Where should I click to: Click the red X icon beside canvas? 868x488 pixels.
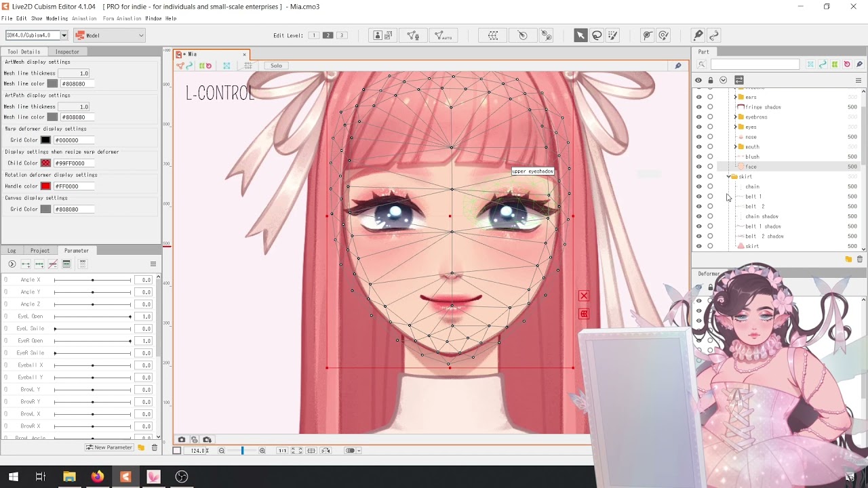tap(583, 296)
